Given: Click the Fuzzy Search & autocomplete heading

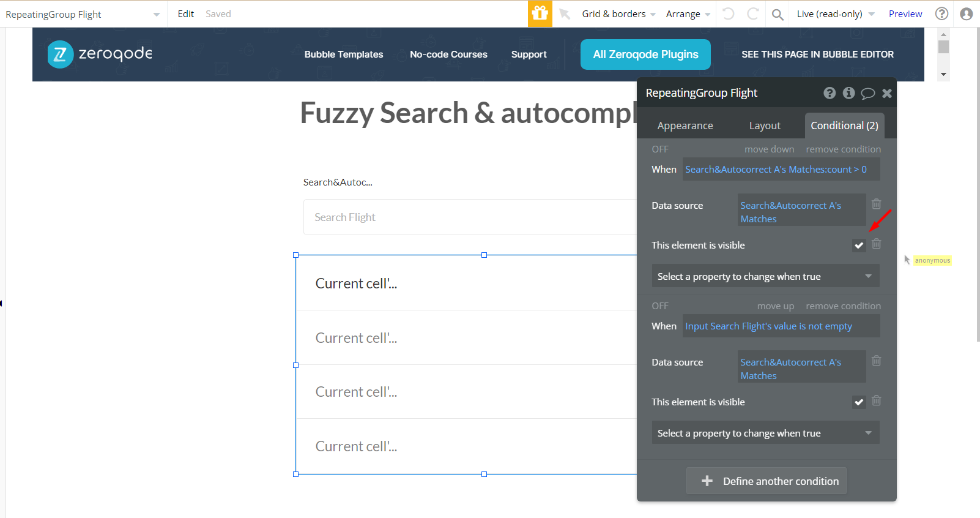Looking at the screenshot, I should pyautogui.click(x=468, y=113).
